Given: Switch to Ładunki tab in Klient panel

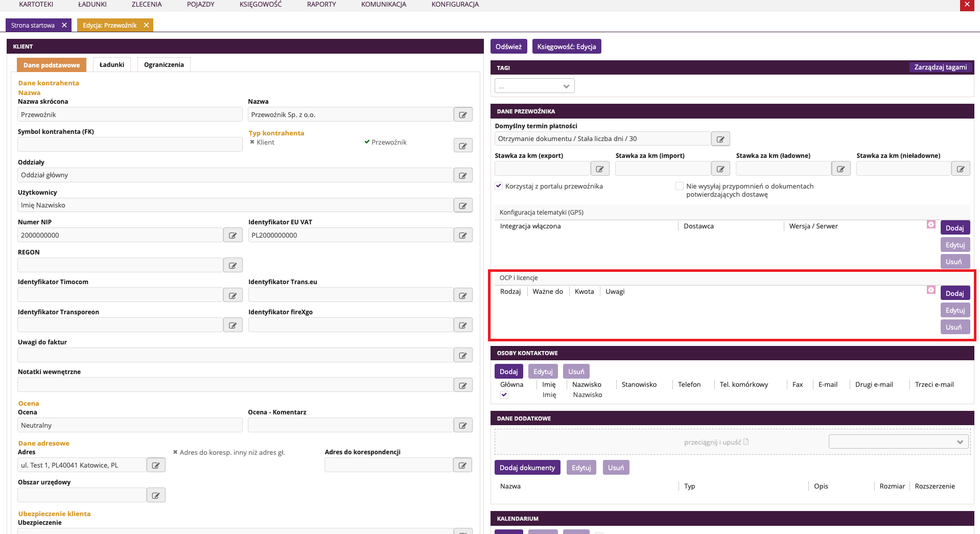Looking at the screenshot, I should (x=112, y=65).
